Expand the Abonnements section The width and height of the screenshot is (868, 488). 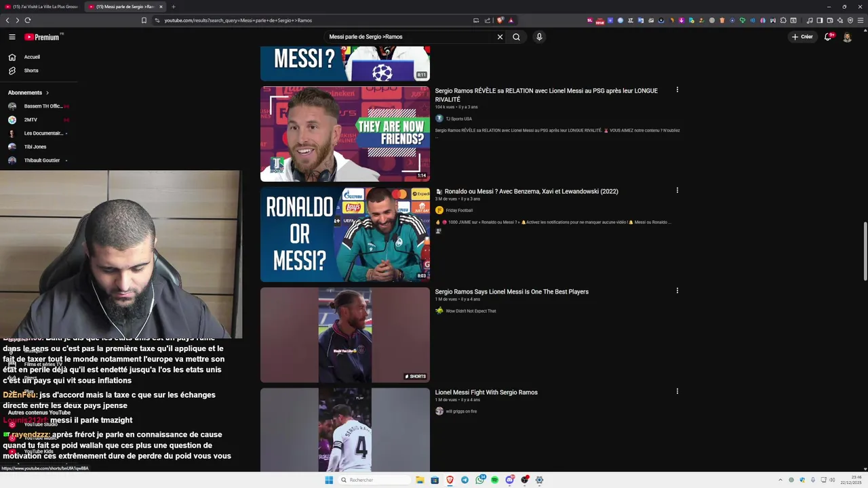pos(28,92)
